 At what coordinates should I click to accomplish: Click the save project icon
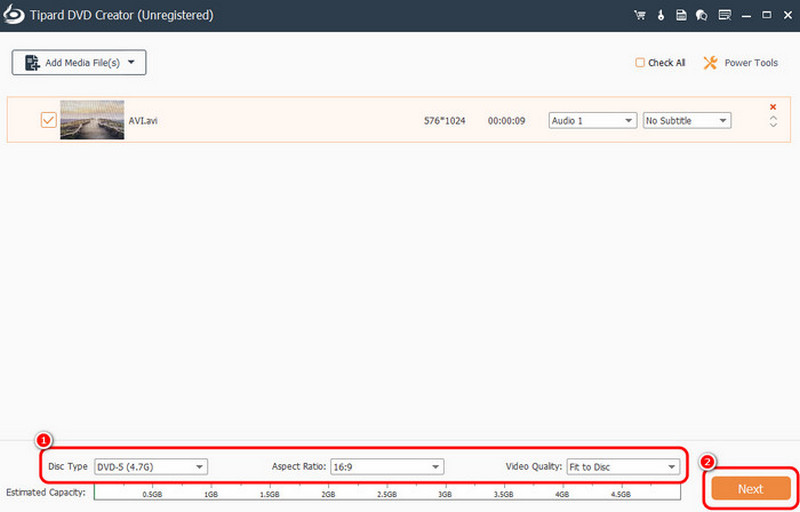pos(681,15)
